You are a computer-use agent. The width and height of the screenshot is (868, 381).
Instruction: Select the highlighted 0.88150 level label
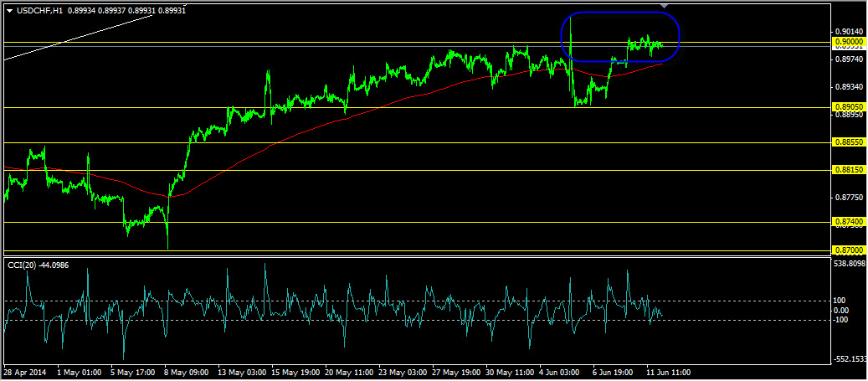click(x=849, y=170)
